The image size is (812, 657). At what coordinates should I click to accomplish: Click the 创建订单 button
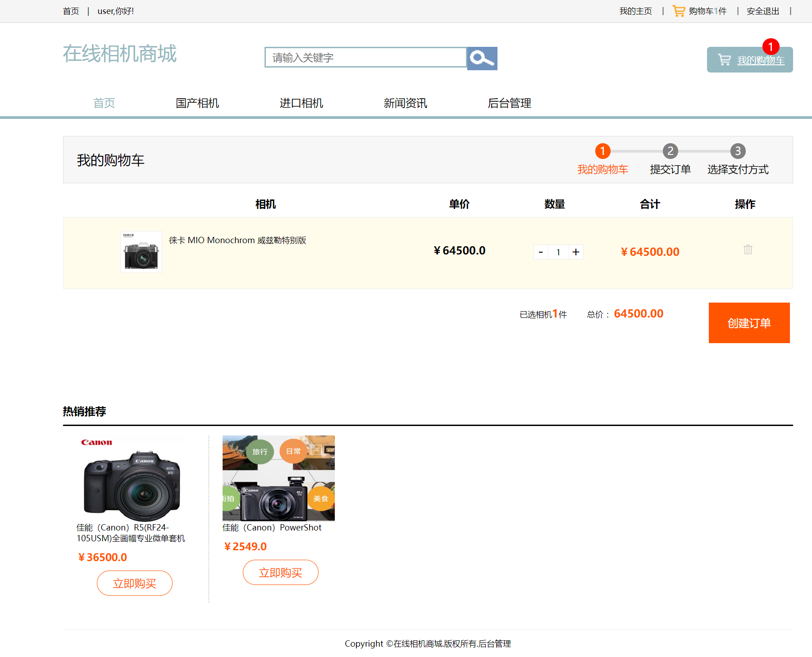tap(749, 323)
